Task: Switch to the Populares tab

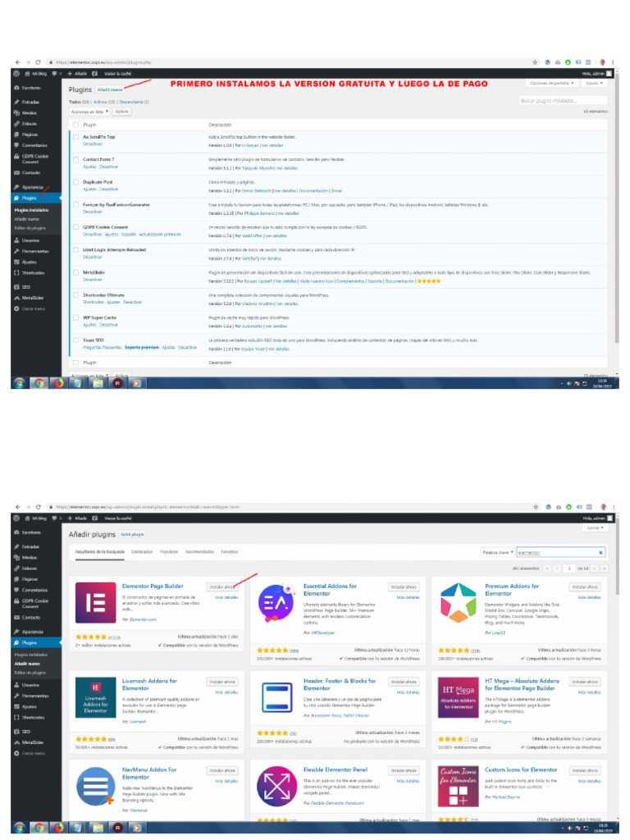Action: [169, 552]
